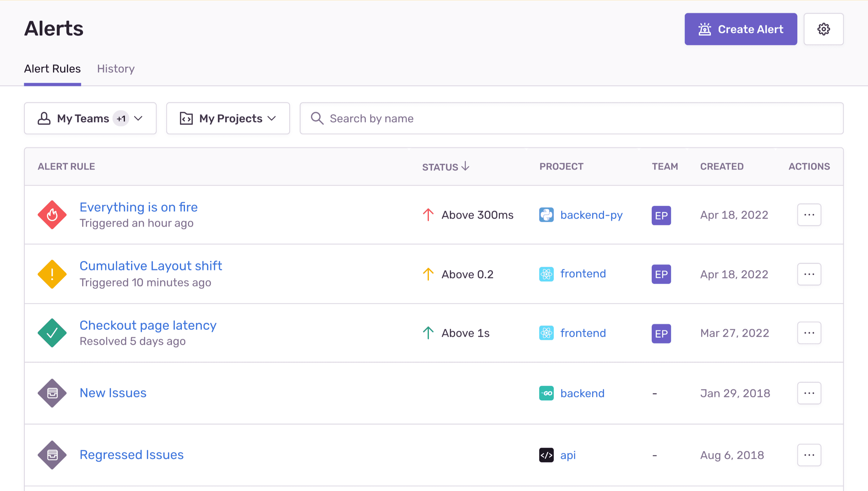Switch to the History tab
Viewport: 868px width, 491px height.
pyautogui.click(x=116, y=69)
